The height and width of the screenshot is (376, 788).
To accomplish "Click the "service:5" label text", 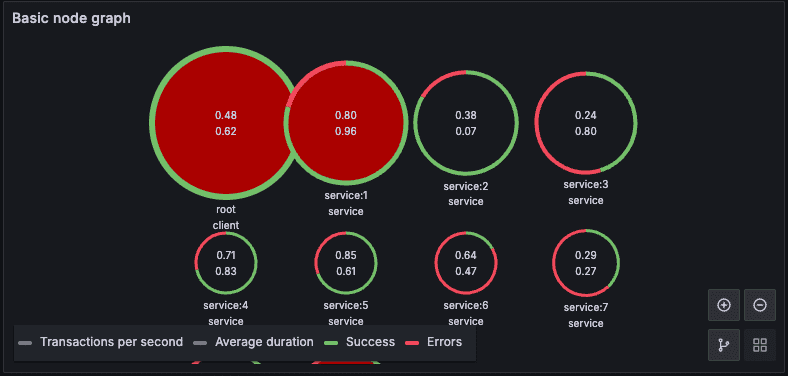I will (x=346, y=305).
